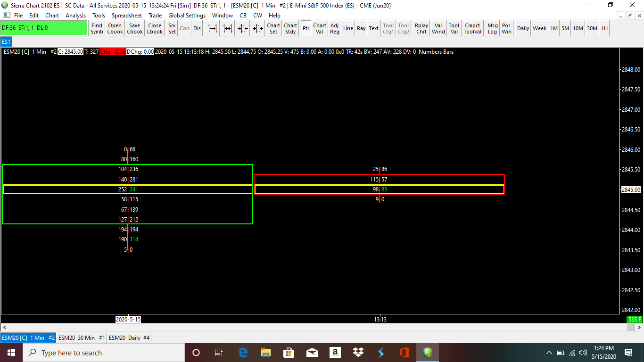Select the ES1 chartbook tab

coord(7,42)
